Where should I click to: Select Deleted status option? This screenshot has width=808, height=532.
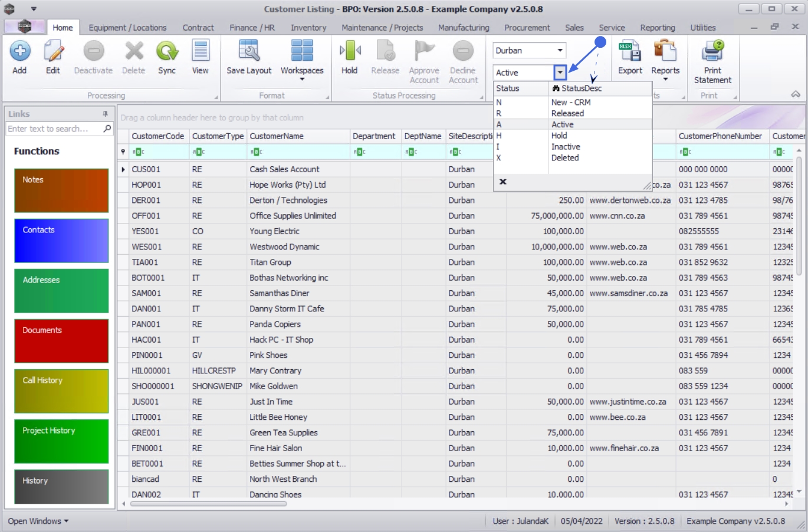click(x=573, y=158)
